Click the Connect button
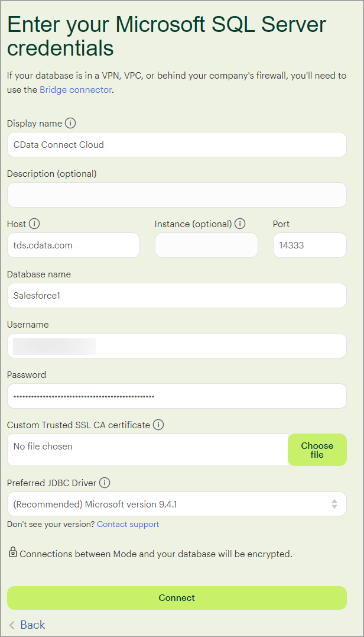Screen dimensions: 364x637 177,598
